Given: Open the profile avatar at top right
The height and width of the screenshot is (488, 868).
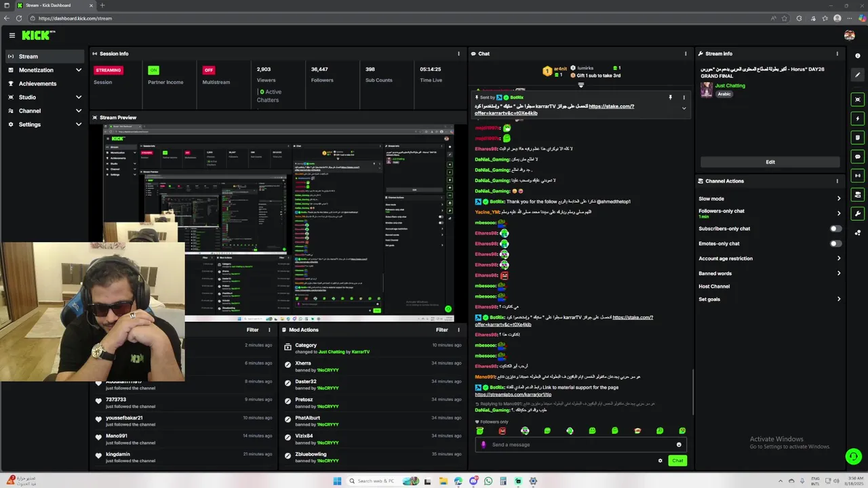Looking at the screenshot, I should pyautogui.click(x=849, y=35).
